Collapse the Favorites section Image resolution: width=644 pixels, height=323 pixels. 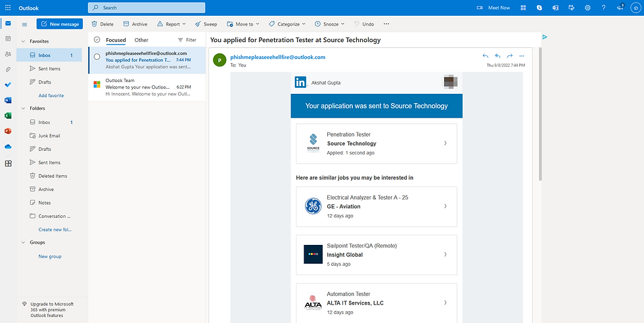[x=24, y=41]
